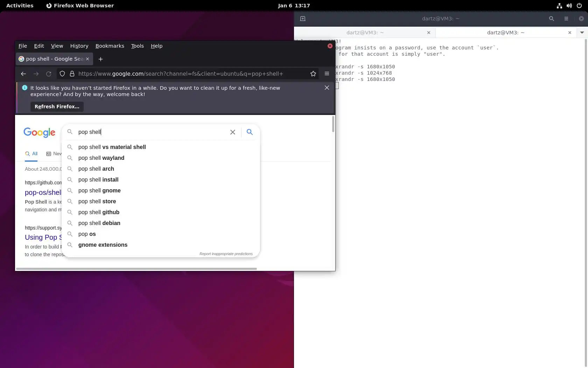This screenshot has height=368, width=588.
Task: Click the blue Google search magnifier
Action: 250,132
